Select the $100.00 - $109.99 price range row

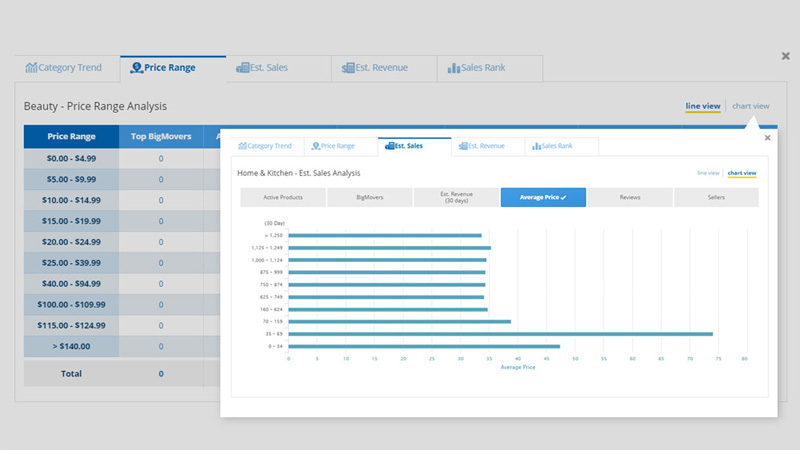pyautogui.click(x=71, y=305)
